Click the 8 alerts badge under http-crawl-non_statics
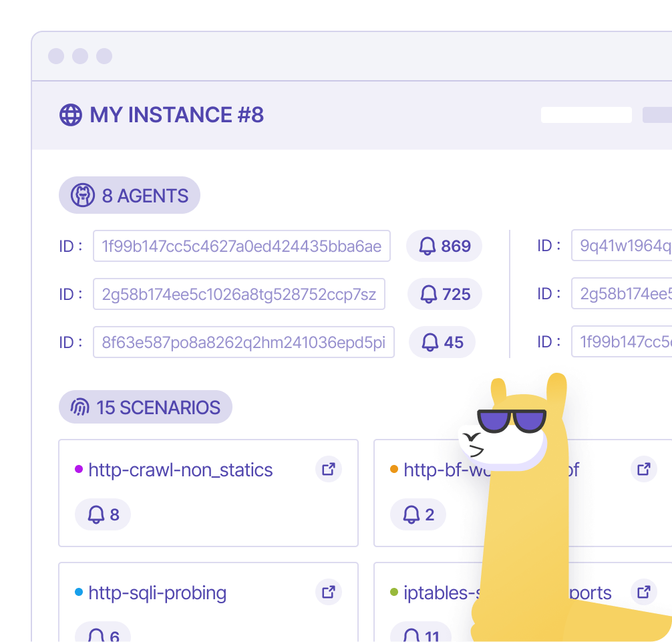 [x=103, y=514]
